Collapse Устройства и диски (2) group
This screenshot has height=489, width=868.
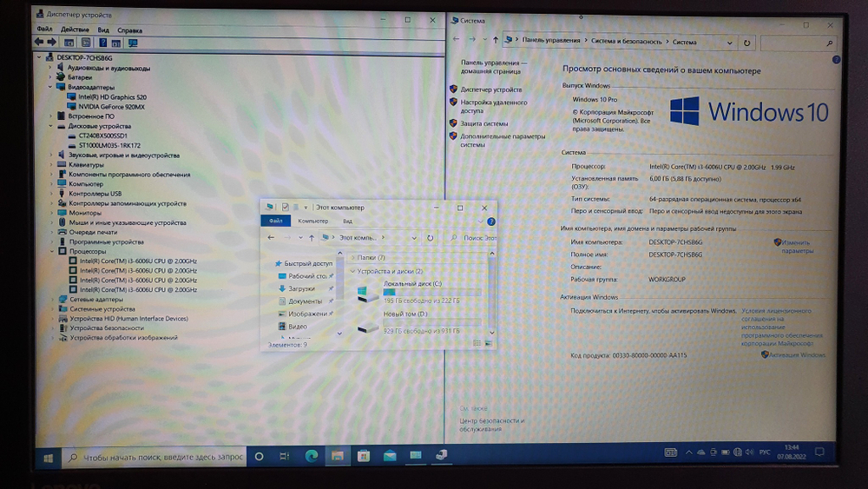pyautogui.click(x=352, y=271)
